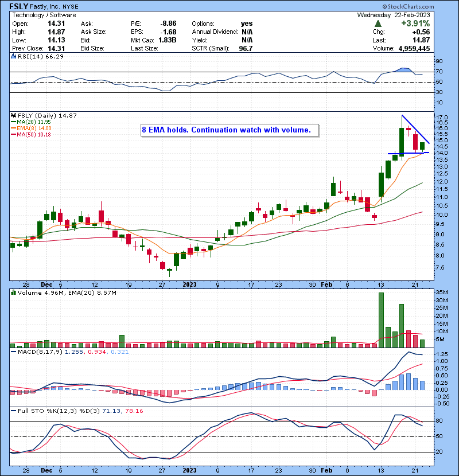This screenshot has width=459, height=476.
Task: Click the green up-arrow change indicator
Action: point(378,24)
